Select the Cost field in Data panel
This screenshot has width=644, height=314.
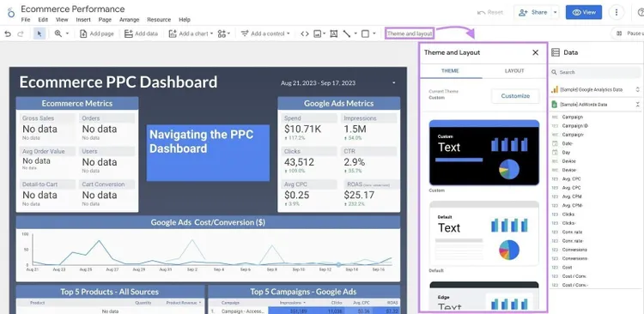[x=568, y=267]
